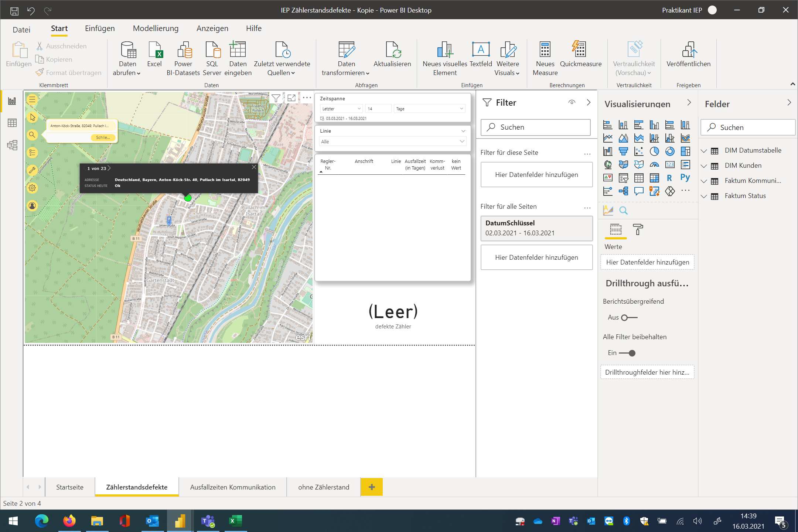
Task: Select the R script visual icon
Action: [x=669, y=178]
